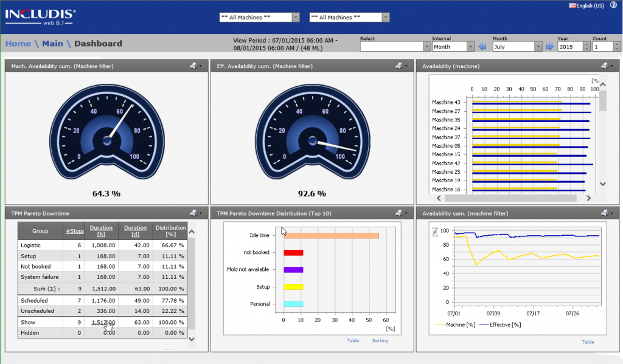Click the printer icon on Eff. Availability panel
623x364 pixels.
399,66
